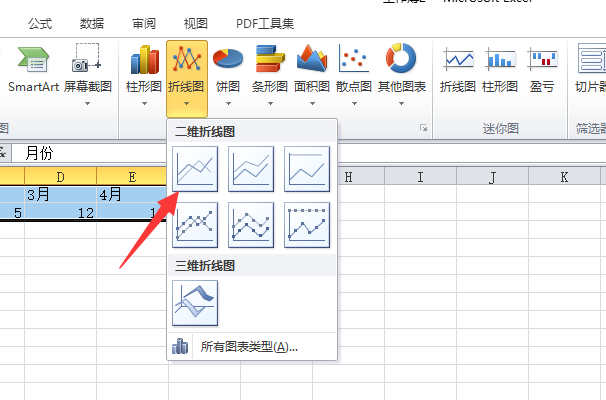This screenshot has width=606, height=400.
Task: Choose 100% stacked line with markers thumbnail
Action: point(307,225)
